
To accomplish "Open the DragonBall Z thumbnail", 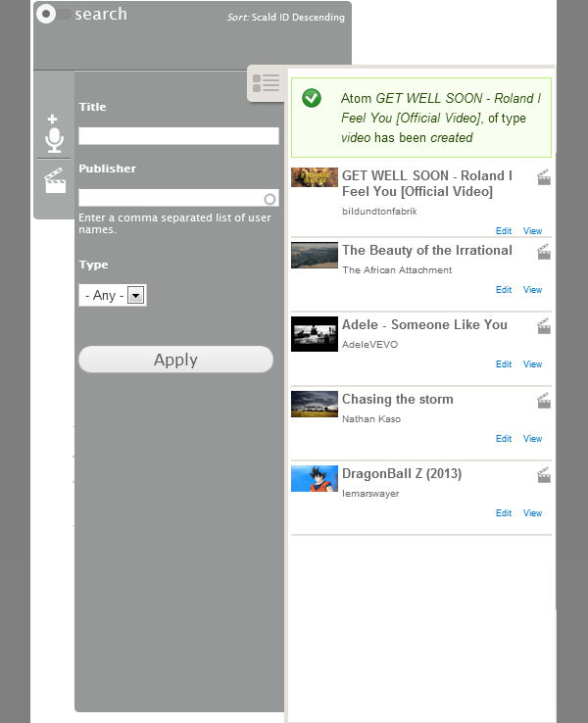I will tap(315, 479).
